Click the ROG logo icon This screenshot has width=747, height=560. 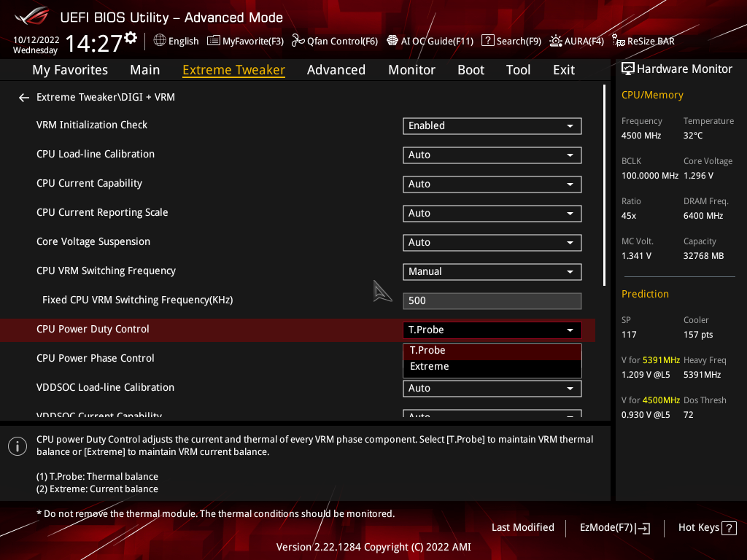coord(31,16)
